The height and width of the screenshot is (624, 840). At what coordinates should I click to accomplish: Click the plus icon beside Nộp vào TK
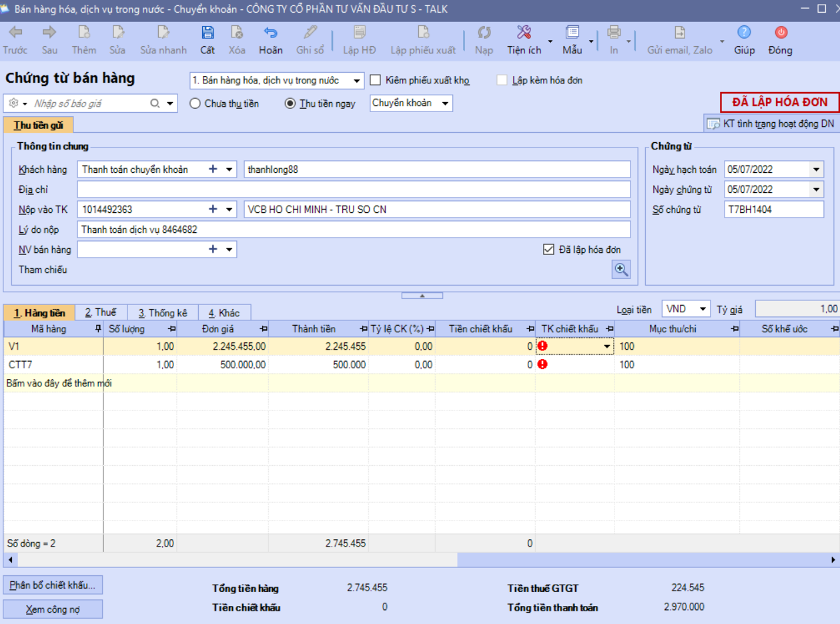pos(214,210)
